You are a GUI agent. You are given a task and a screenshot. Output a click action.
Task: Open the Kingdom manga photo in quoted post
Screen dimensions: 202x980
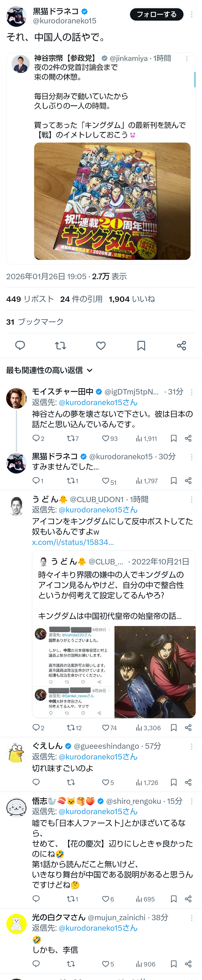point(112,201)
